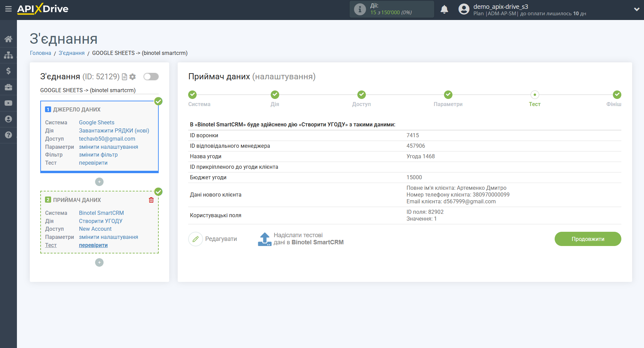This screenshot has width=644, height=348.
Task: Go to Параметри step
Action: (x=448, y=95)
